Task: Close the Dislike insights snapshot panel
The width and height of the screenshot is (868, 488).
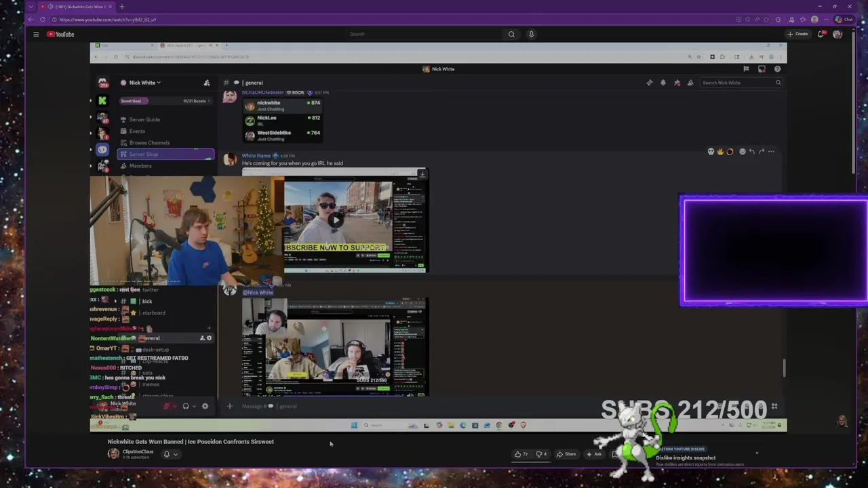Action: (x=757, y=453)
